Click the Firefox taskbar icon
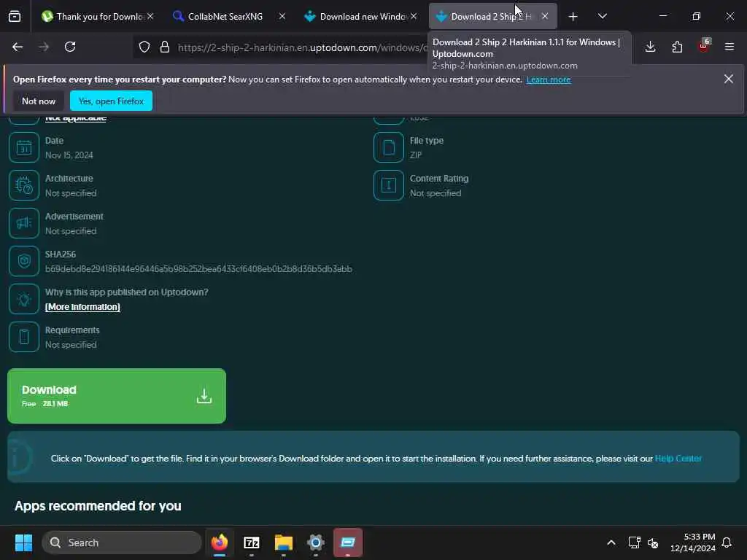The width and height of the screenshot is (747, 560). pos(220,542)
